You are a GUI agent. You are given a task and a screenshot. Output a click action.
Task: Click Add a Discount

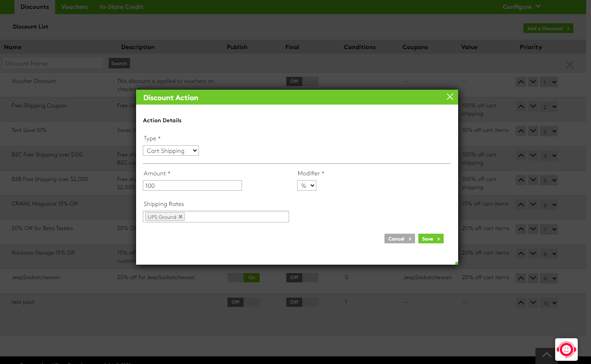[x=548, y=28]
